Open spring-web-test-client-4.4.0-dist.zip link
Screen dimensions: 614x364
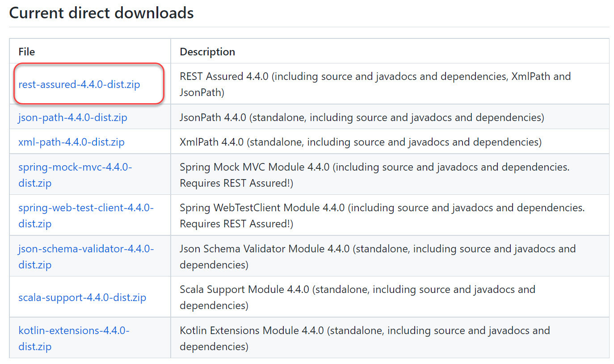86,216
